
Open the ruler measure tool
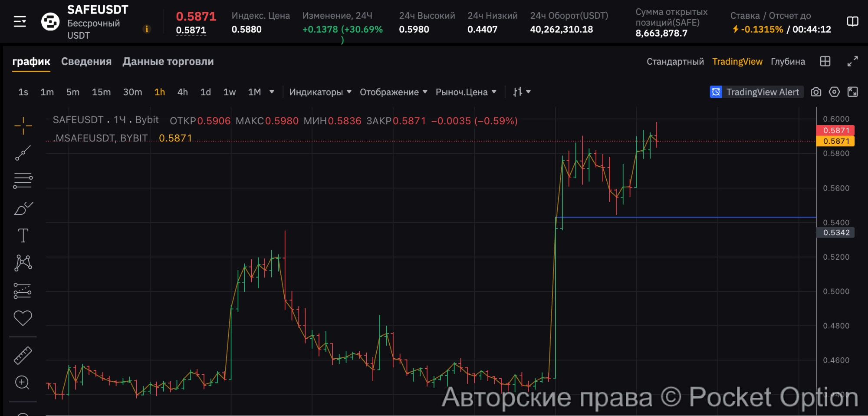[x=23, y=355]
